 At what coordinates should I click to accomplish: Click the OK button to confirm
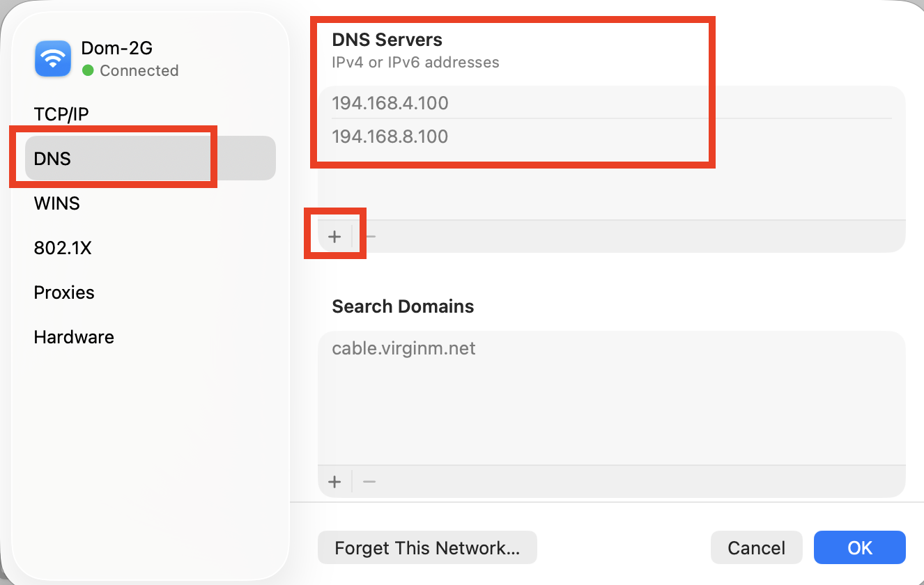click(x=859, y=547)
